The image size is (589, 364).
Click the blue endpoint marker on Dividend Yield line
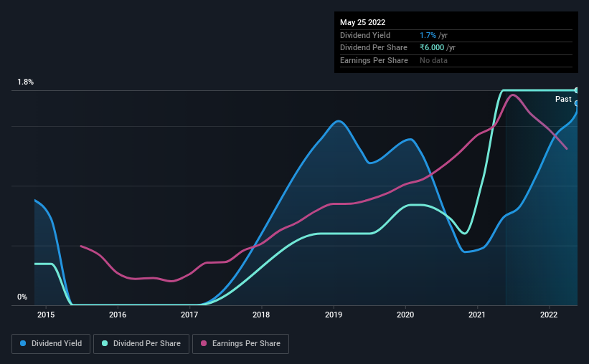[x=577, y=103]
